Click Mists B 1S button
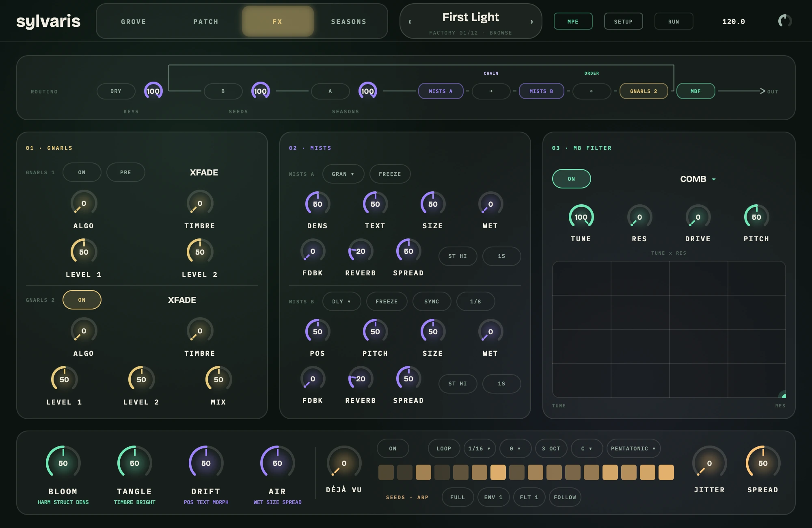 coord(502,383)
